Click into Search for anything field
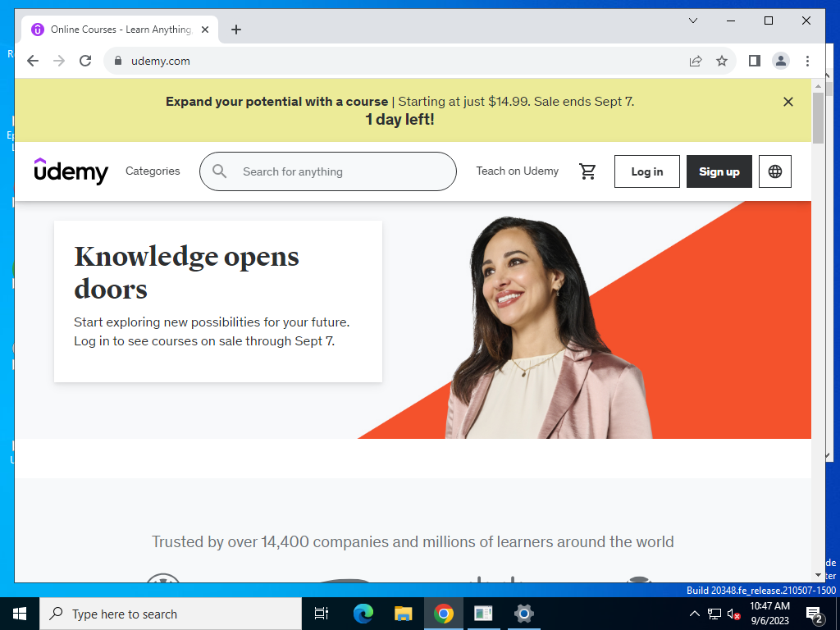Screen dimensions: 840x630 [328, 171]
